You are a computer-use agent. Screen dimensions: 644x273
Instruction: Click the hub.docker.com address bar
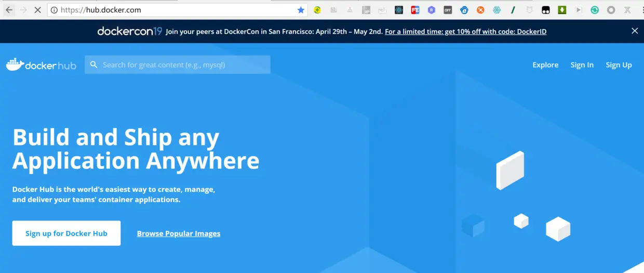tap(178, 10)
